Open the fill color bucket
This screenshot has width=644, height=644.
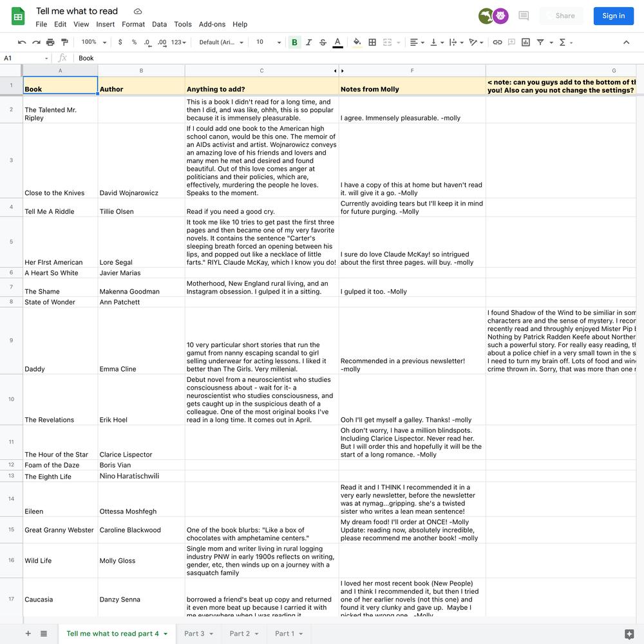tap(357, 43)
